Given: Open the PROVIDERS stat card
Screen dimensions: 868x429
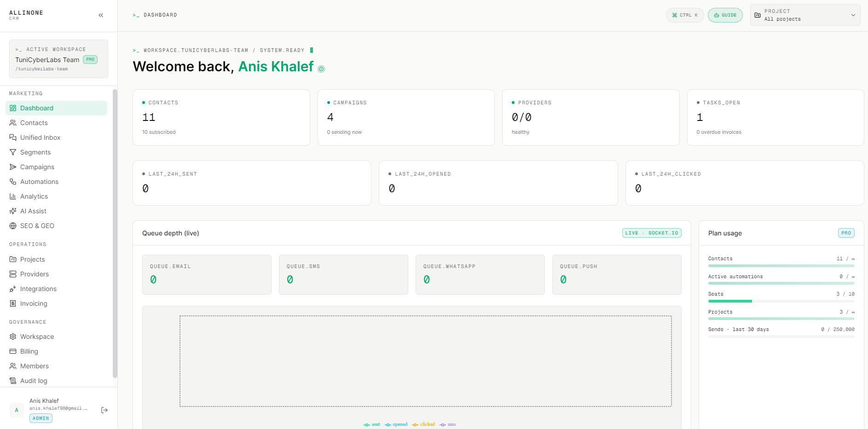Looking at the screenshot, I should click(x=591, y=118).
